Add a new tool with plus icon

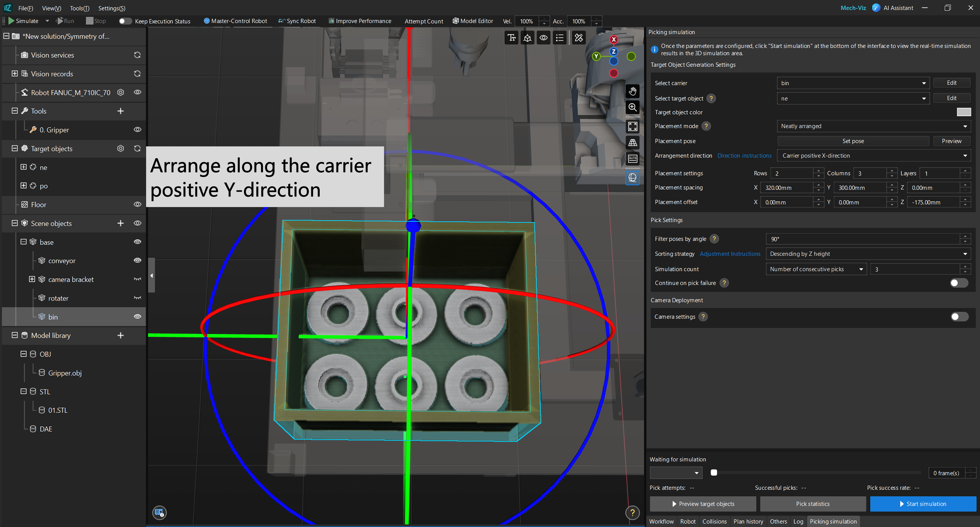121,111
